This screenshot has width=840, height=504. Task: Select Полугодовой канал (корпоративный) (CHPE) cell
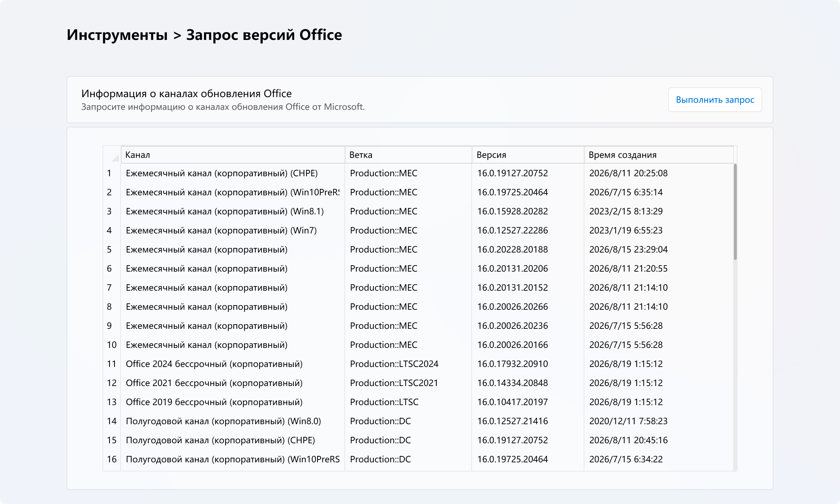point(233,440)
